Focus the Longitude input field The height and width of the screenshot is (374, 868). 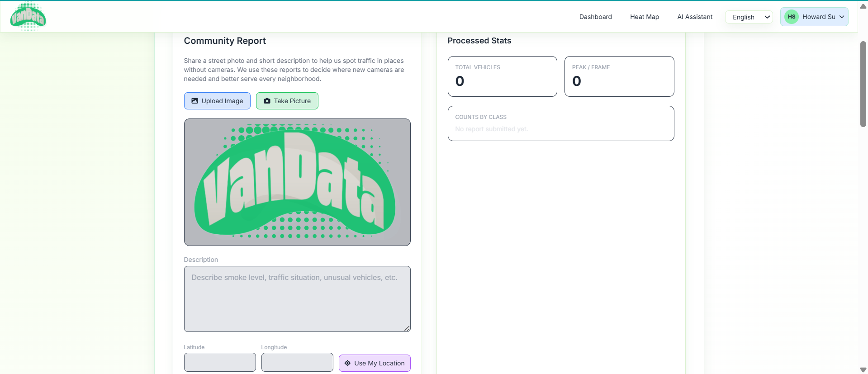click(297, 362)
